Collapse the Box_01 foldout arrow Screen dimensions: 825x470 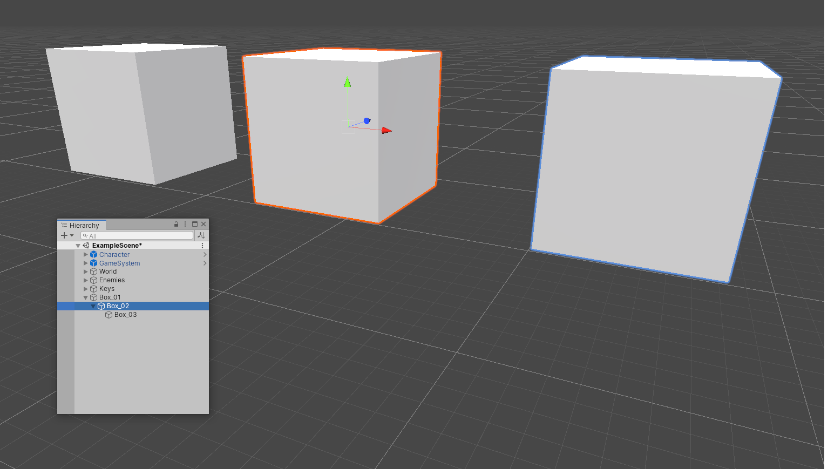86,298
